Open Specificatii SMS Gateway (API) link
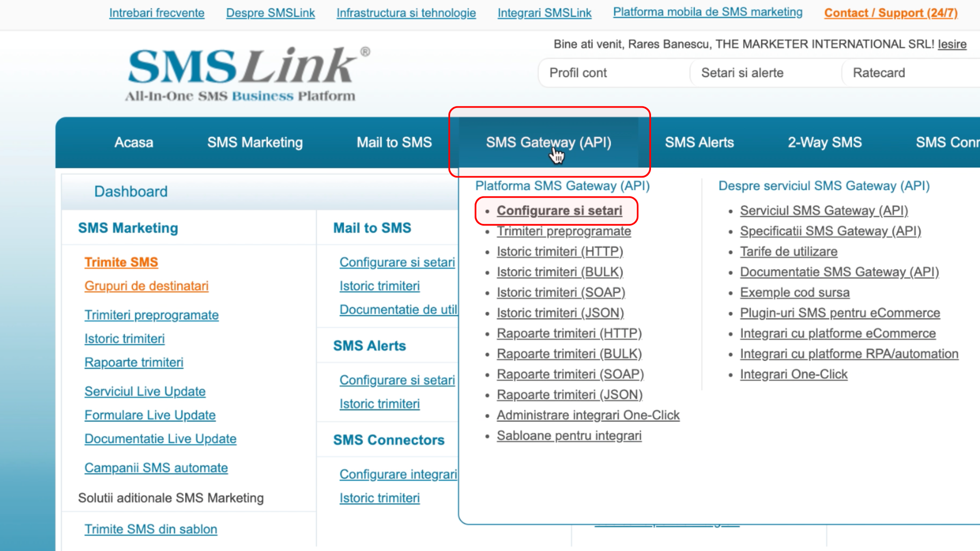The image size is (980, 551). (x=830, y=231)
